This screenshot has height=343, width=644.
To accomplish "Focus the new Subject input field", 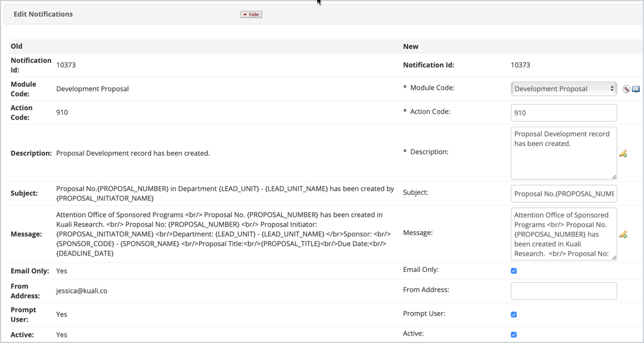I will [x=563, y=194].
